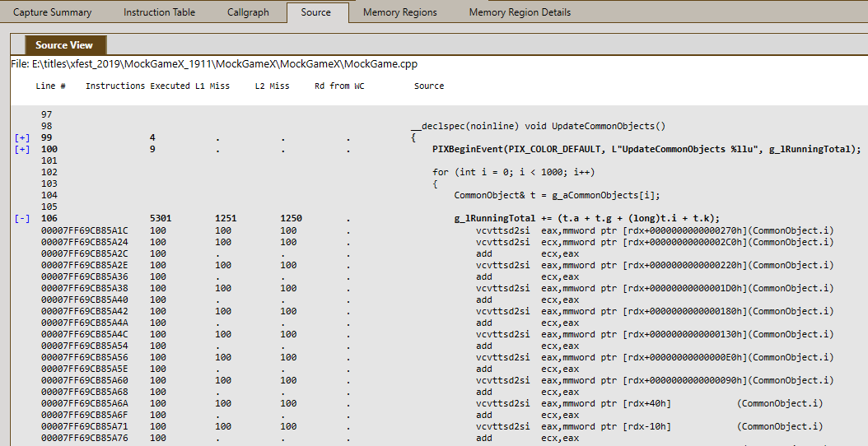The width and height of the screenshot is (868, 446).
Task: Click line number 97
Action: point(46,114)
